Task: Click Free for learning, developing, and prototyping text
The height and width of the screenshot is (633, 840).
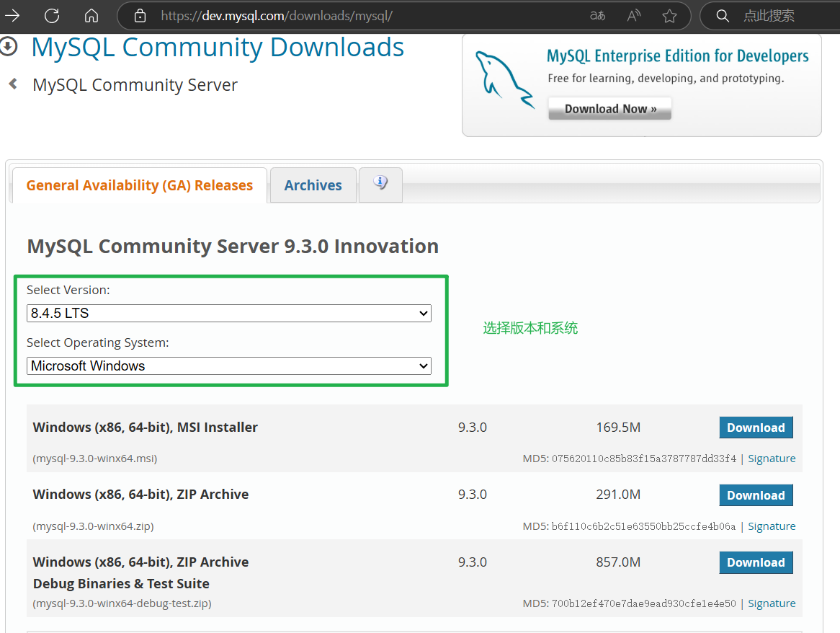Action: point(666,79)
